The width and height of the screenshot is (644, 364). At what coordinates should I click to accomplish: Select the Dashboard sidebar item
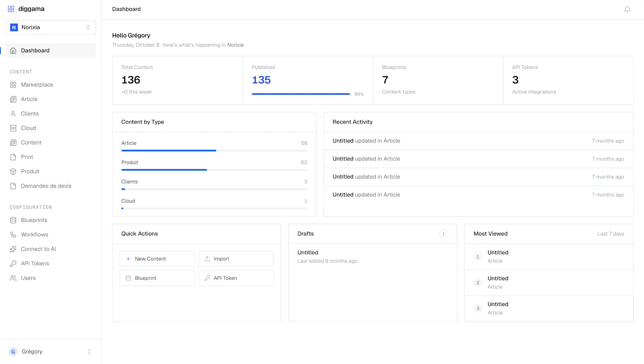coord(51,51)
